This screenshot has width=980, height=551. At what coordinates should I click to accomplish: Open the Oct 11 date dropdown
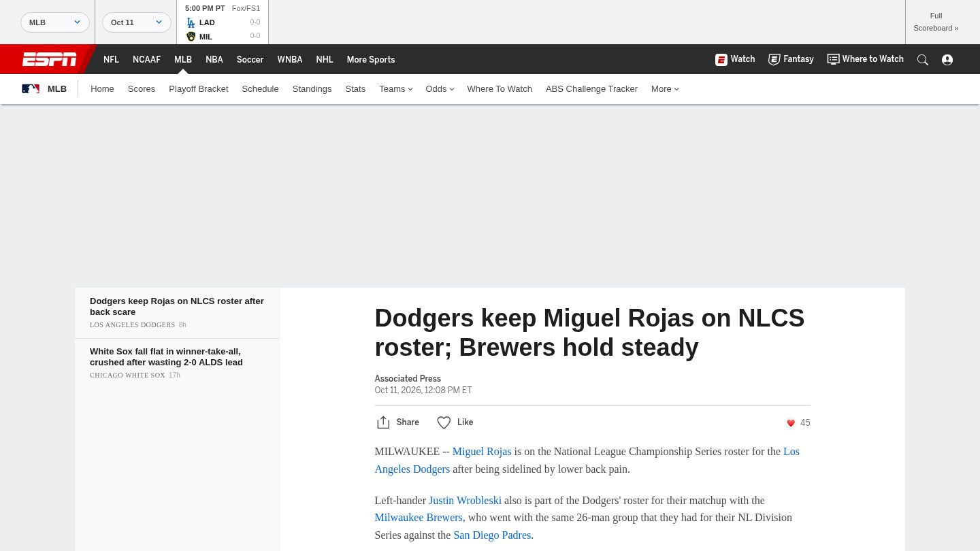[x=137, y=22]
